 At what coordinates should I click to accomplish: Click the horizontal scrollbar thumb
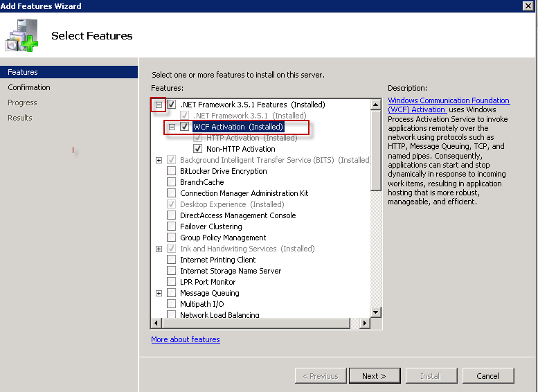[x=256, y=323]
